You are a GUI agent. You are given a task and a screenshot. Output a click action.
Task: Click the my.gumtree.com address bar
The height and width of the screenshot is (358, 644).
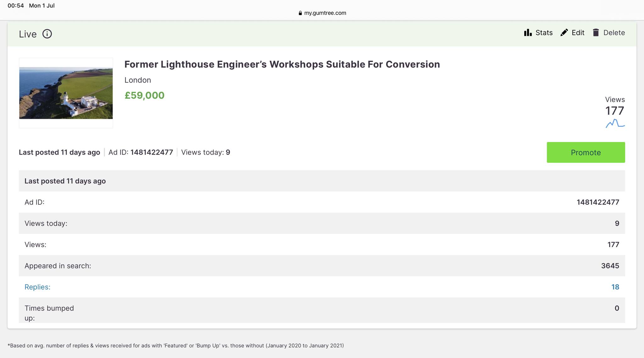[x=322, y=13]
